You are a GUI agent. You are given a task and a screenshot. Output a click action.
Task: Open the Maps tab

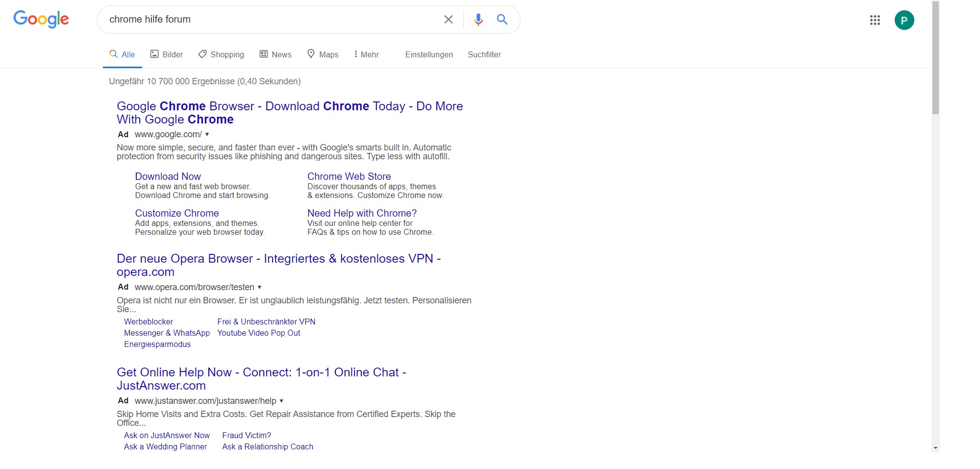pyautogui.click(x=323, y=54)
